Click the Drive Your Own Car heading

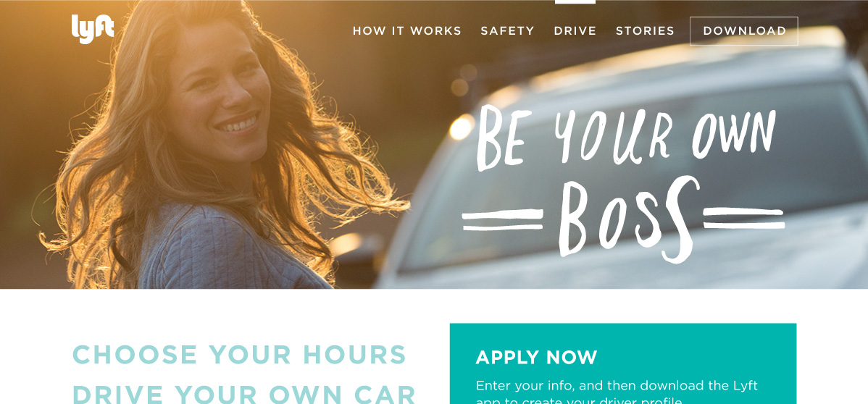(x=244, y=393)
